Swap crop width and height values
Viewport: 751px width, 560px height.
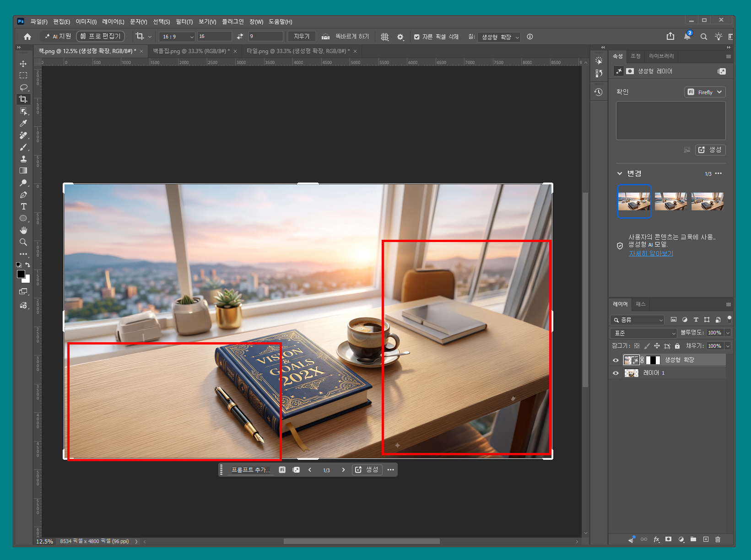point(240,37)
